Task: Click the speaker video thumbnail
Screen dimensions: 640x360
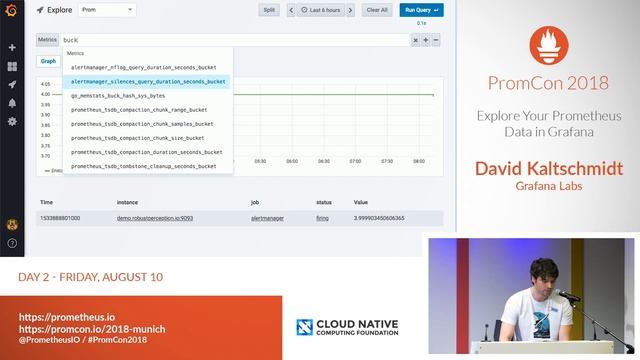Action: pos(531,296)
